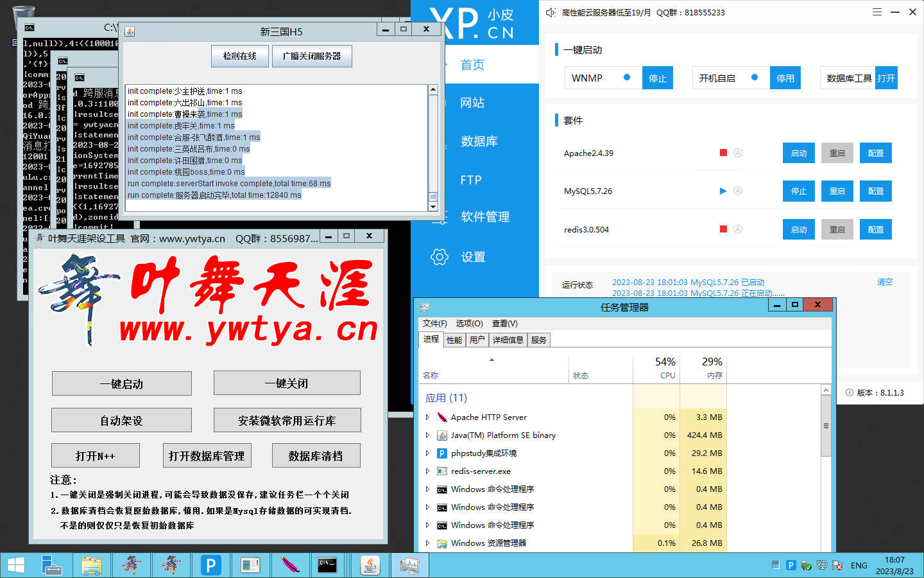Click the Action Center flag in the system tray

click(837, 565)
